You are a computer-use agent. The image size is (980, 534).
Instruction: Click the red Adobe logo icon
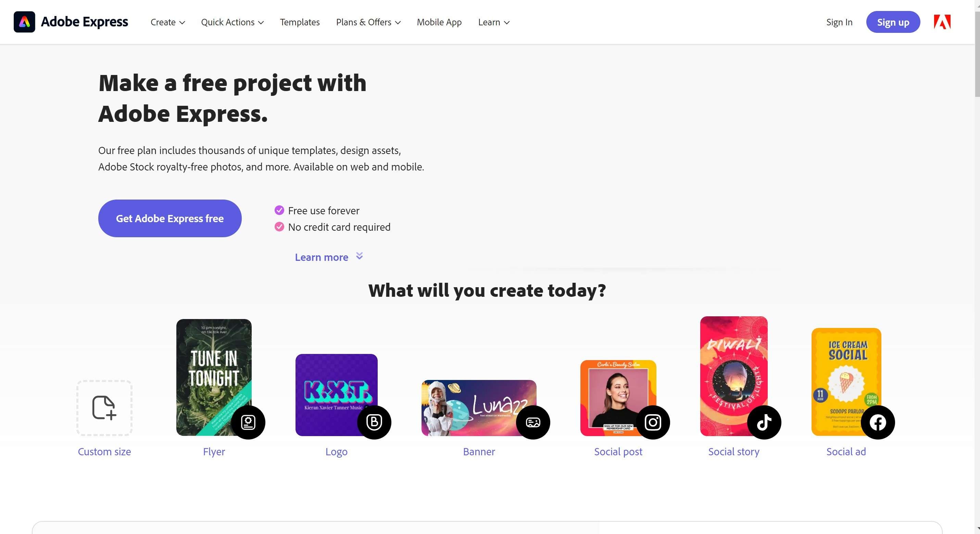942,22
